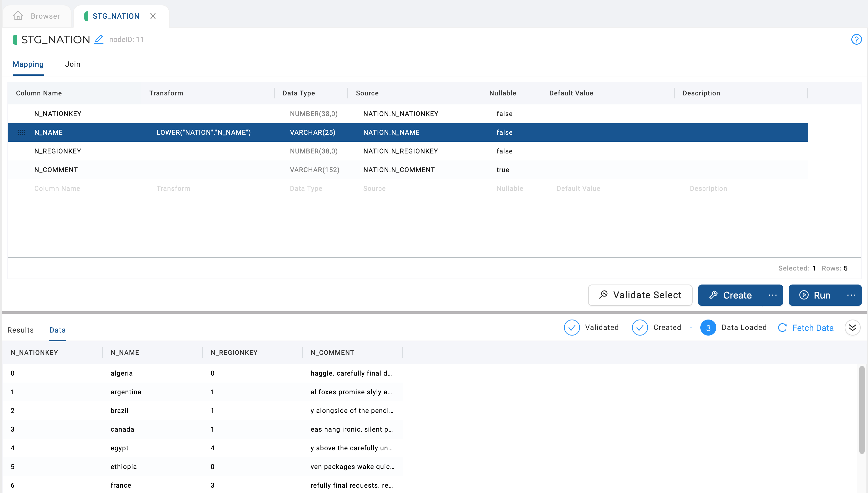Click N_NATIONKEY data grid header

point(34,353)
